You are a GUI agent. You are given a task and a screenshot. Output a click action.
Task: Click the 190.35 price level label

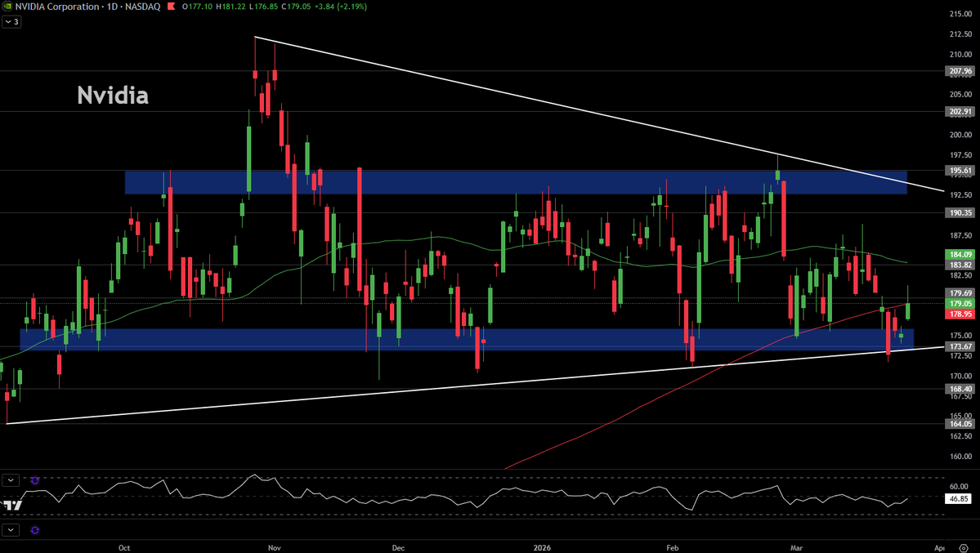point(960,213)
